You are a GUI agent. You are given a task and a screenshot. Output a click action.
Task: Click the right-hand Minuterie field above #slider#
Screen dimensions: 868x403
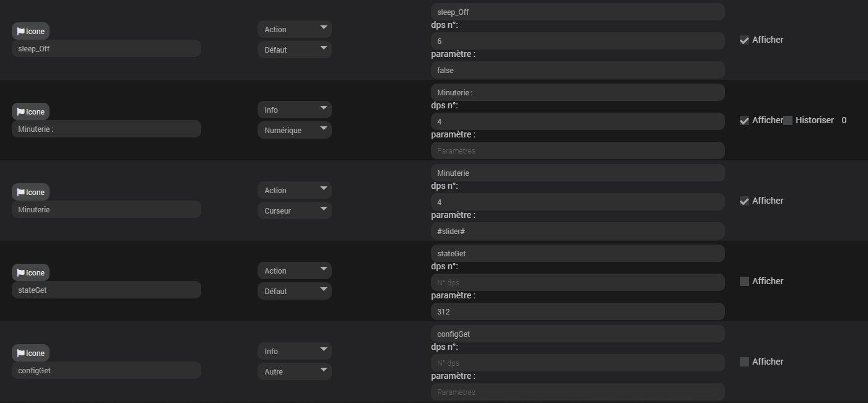click(x=578, y=173)
